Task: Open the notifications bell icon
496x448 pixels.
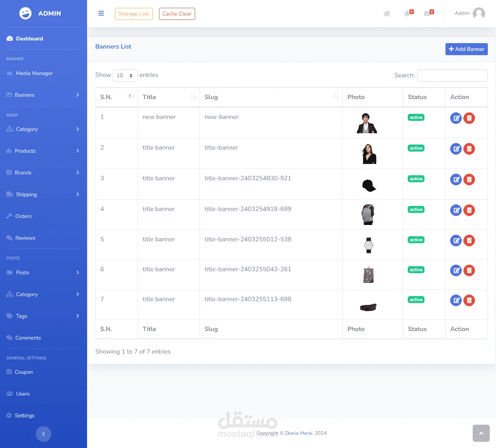Action: [x=407, y=14]
